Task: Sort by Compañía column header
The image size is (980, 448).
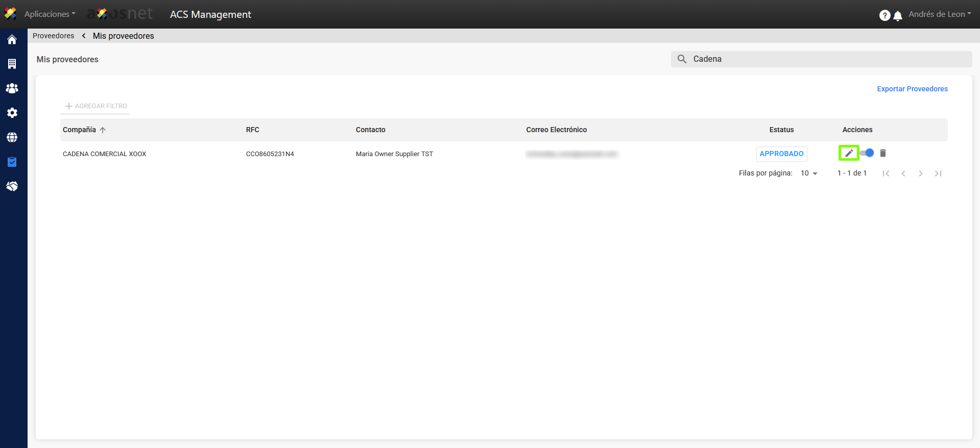Action: pos(80,130)
